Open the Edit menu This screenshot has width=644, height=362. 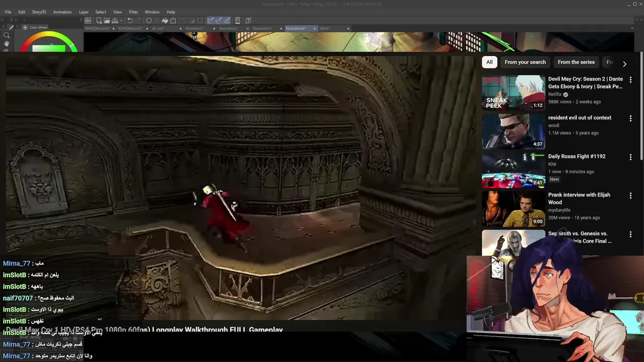[22, 12]
